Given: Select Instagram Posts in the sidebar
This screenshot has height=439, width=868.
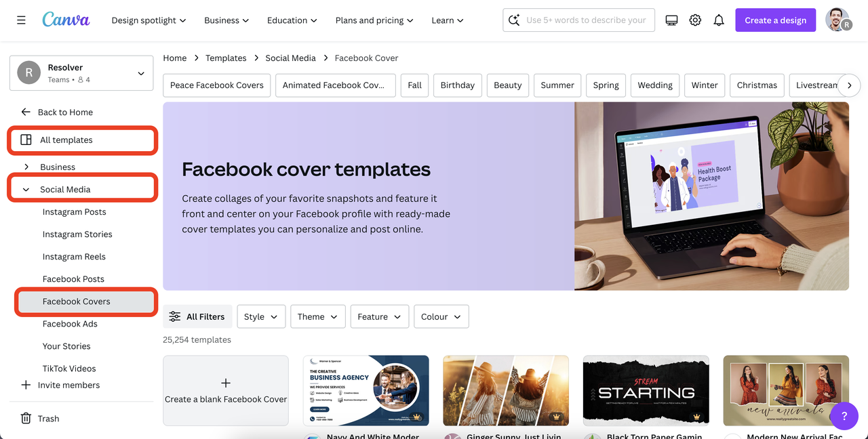Looking at the screenshot, I should click(75, 211).
